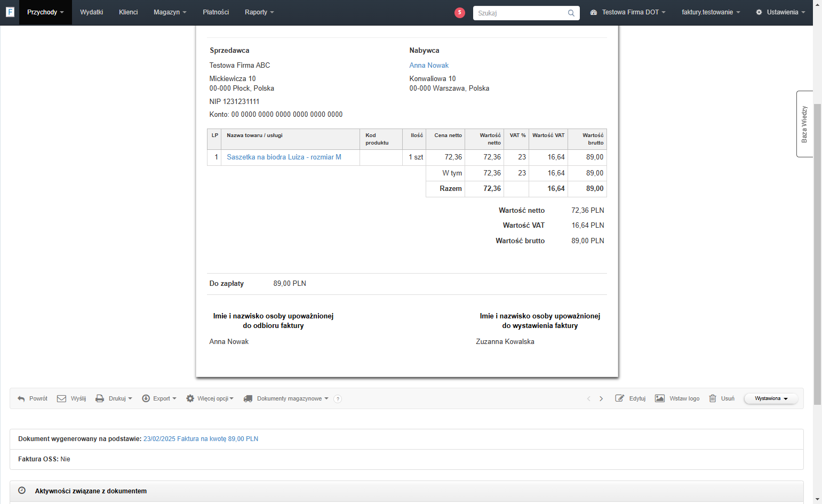Expand the Aktywności związane z dokumentem panel

[x=406, y=491]
